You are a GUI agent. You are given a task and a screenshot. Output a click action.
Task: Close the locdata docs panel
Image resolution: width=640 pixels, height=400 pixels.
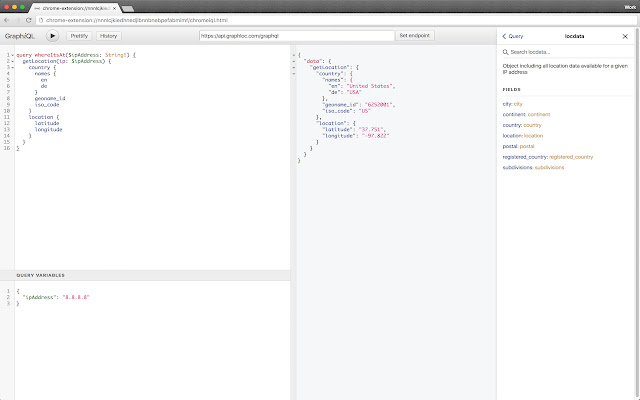tap(625, 35)
